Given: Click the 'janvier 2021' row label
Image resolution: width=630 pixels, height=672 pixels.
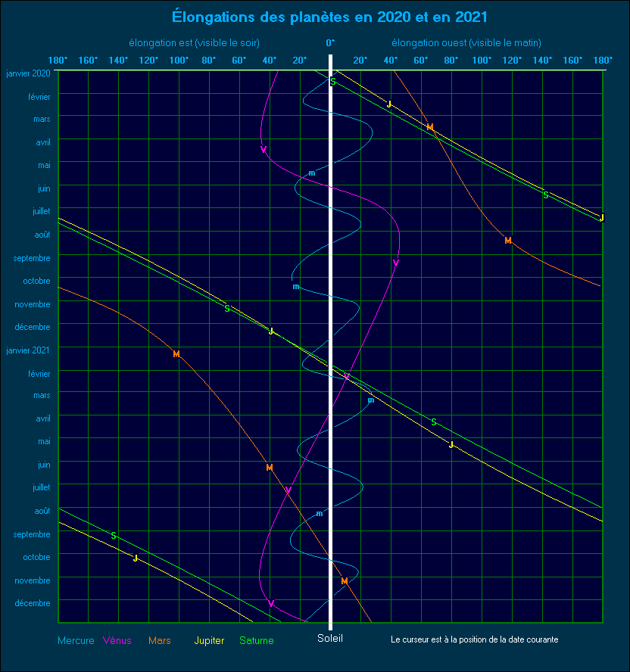Looking at the screenshot, I should 28,350.
